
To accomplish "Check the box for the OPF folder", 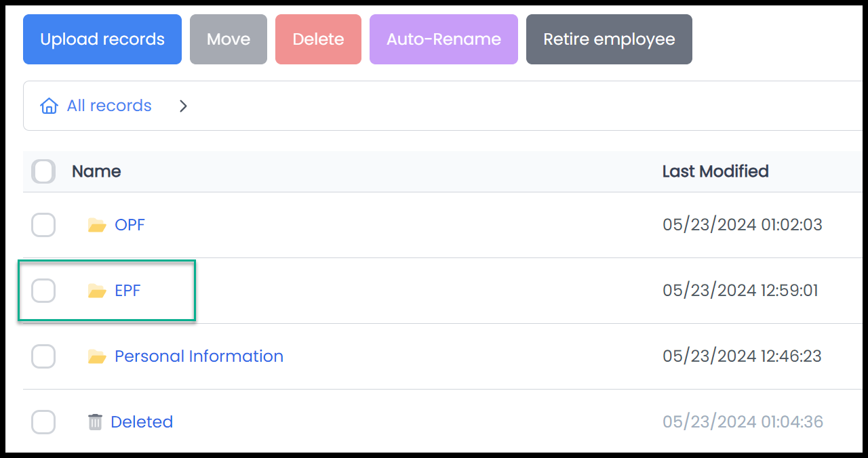I will (43, 225).
